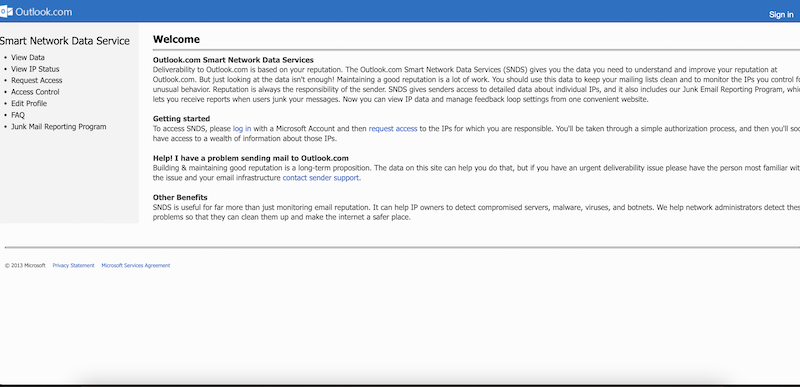Click 'Help! I have a problem' heading
Screen dimensions: 800x387
(x=251, y=158)
